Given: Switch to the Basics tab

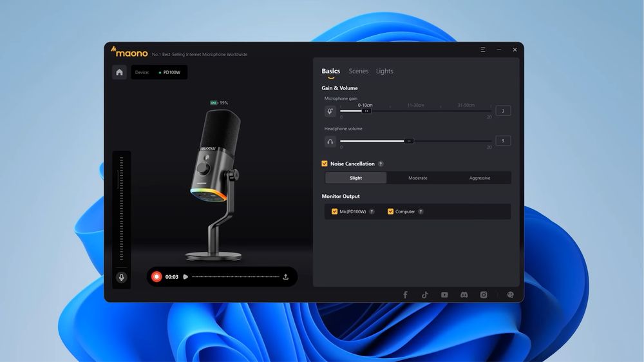Looking at the screenshot, I should pyautogui.click(x=330, y=71).
